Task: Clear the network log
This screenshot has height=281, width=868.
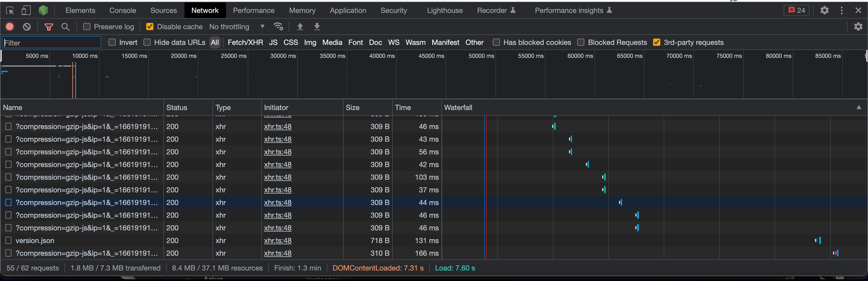Action: (x=27, y=27)
